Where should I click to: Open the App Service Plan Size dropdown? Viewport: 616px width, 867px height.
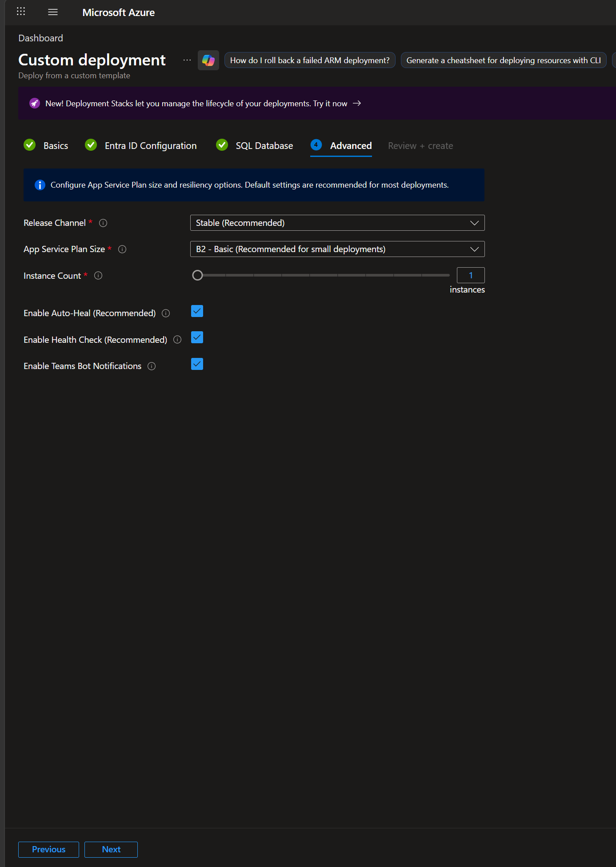(x=337, y=249)
